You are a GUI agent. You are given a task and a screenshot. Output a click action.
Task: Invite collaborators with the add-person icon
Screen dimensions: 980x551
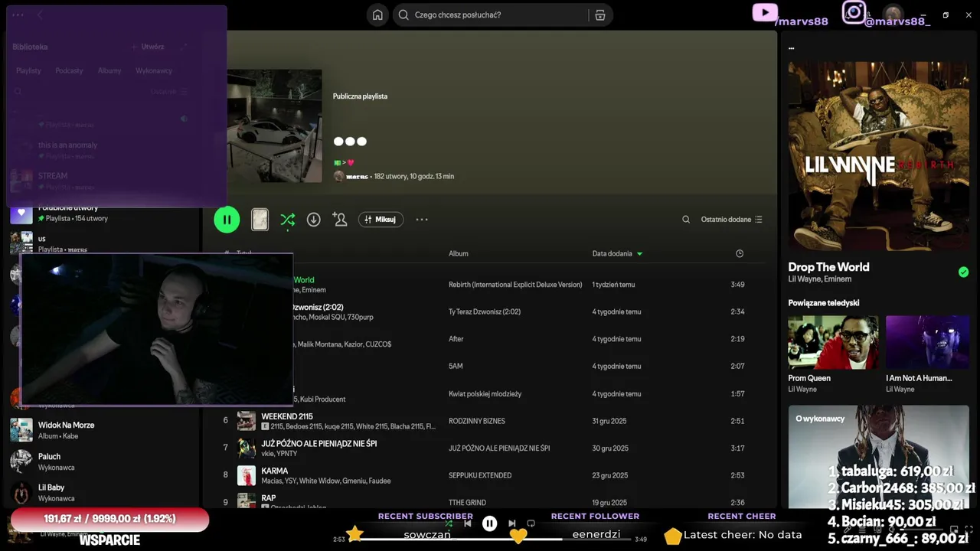pos(340,220)
